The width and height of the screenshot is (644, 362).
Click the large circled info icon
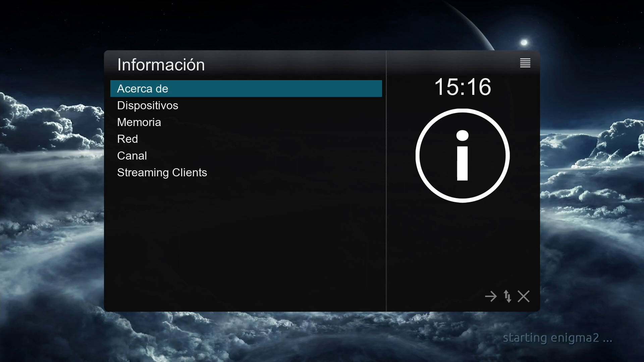coord(463,156)
